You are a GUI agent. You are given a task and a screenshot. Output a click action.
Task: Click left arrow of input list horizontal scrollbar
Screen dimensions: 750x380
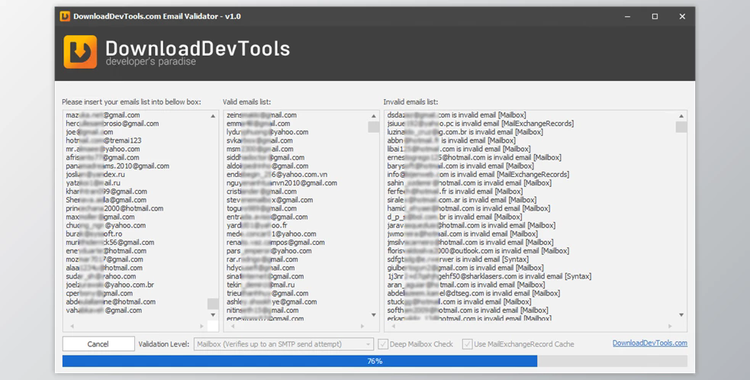pos(72,326)
